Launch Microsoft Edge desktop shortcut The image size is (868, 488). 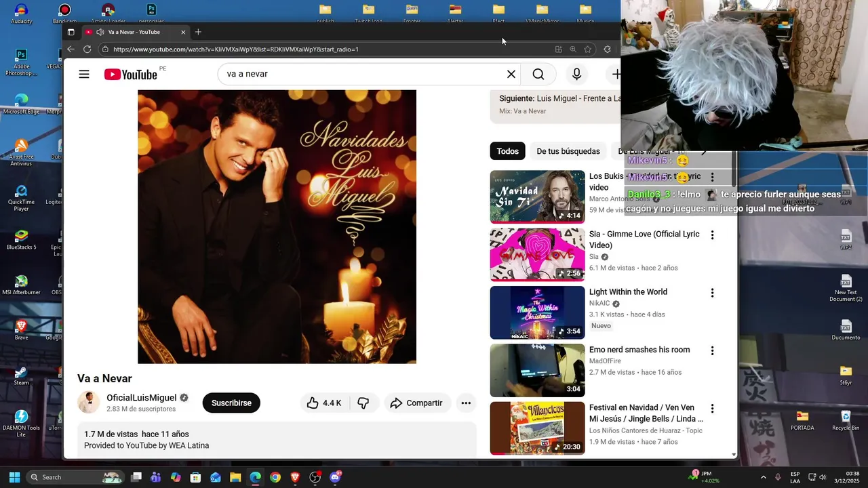pyautogui.click(x=21, y=104)
